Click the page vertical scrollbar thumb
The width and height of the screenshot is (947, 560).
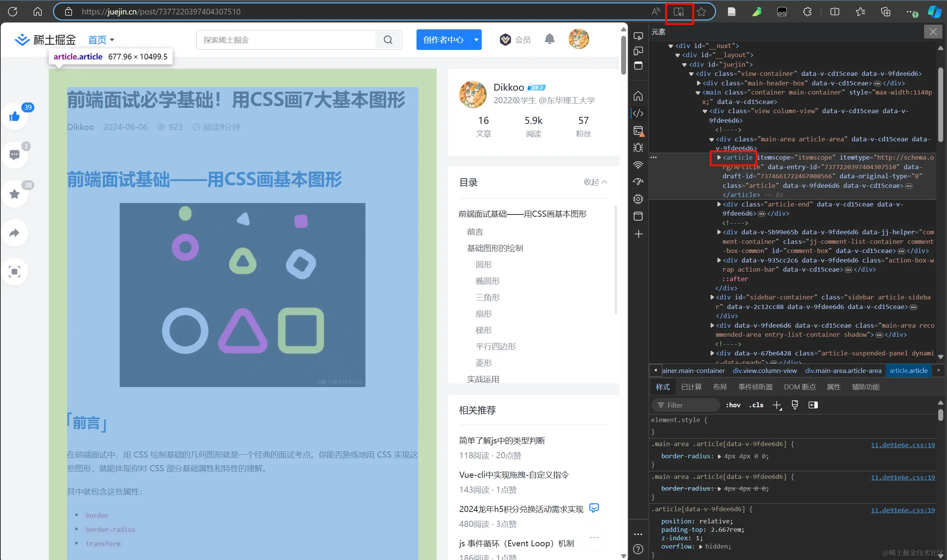[623, 55]
